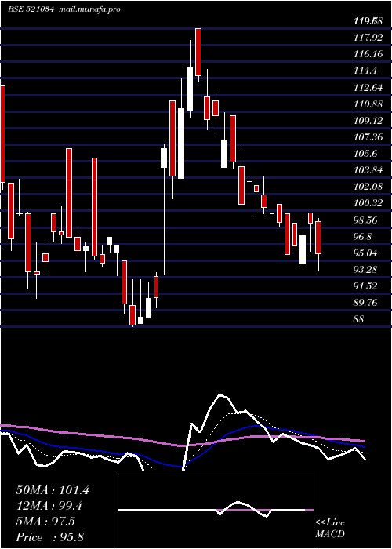The image size is (392, 549).
Task: Click the 116.16 price axis label
Action: [368, 54]
